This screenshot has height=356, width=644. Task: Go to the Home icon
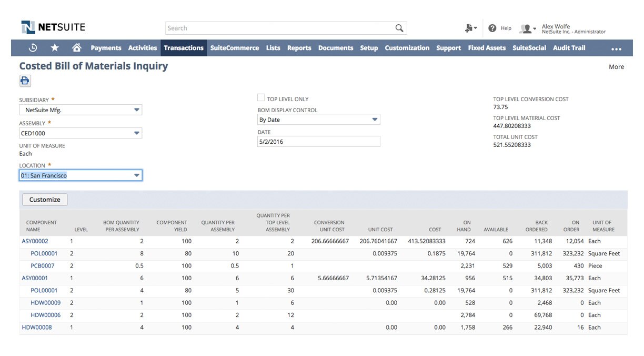coord(77,48)
